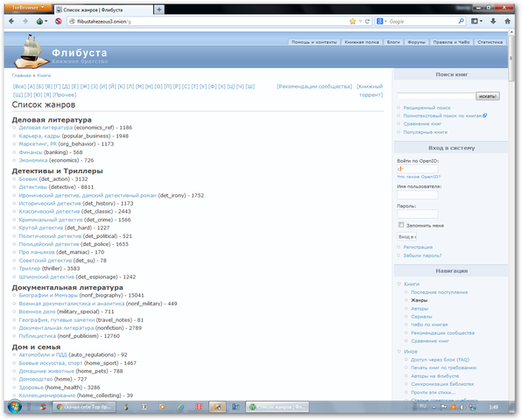
Task: Open Windows Start button
Action: [14, 406]
